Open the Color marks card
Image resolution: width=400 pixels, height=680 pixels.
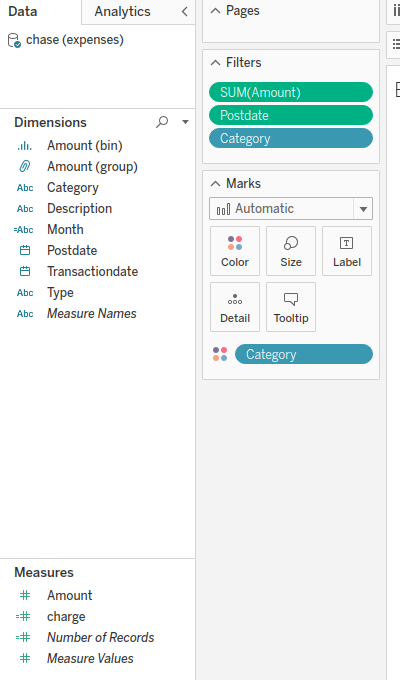[235, 251]
